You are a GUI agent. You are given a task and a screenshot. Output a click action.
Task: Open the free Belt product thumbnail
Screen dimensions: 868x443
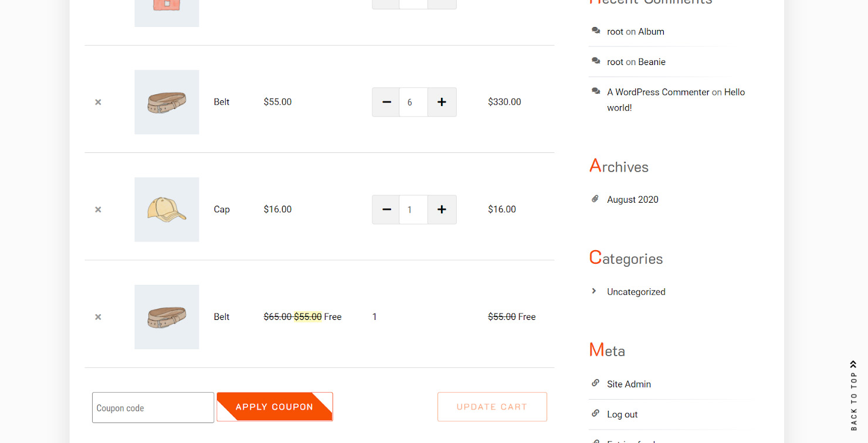pyautogui.click(x=167, y=317)
